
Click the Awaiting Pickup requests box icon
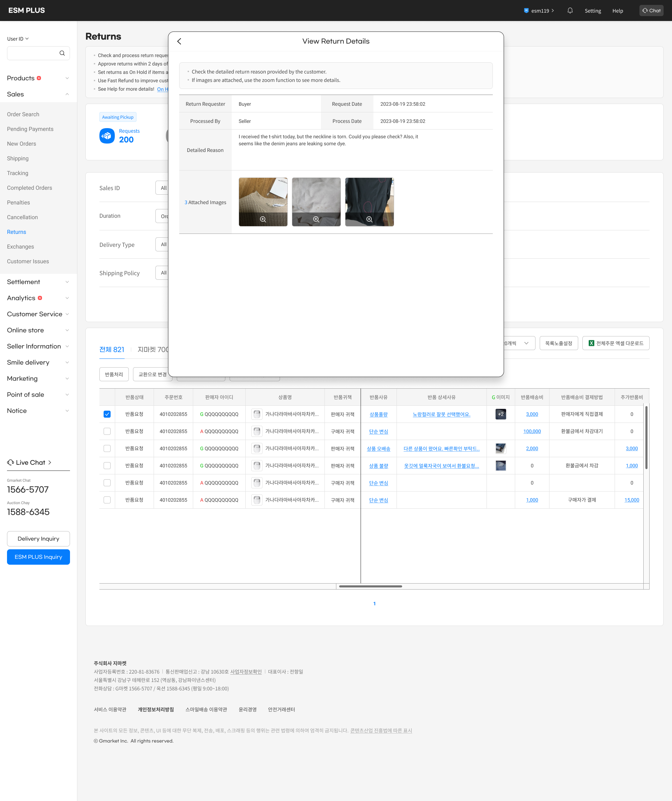click(107, 136)
